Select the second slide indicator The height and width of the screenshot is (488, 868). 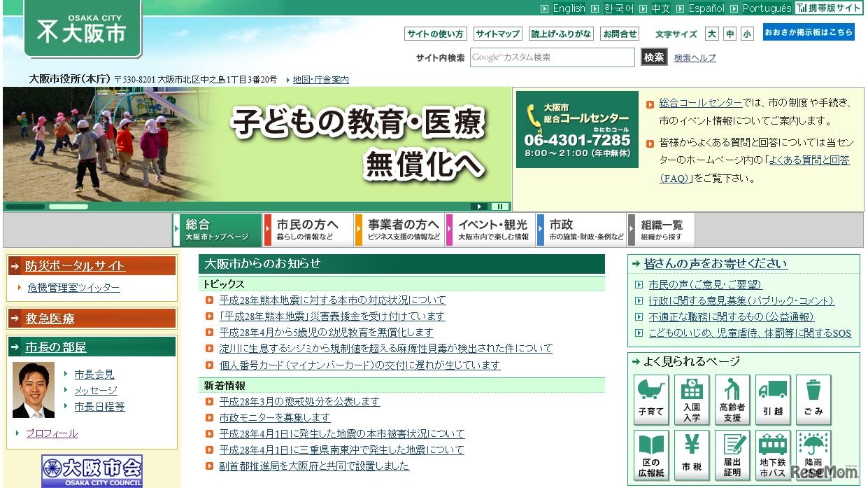coord(69,207)
